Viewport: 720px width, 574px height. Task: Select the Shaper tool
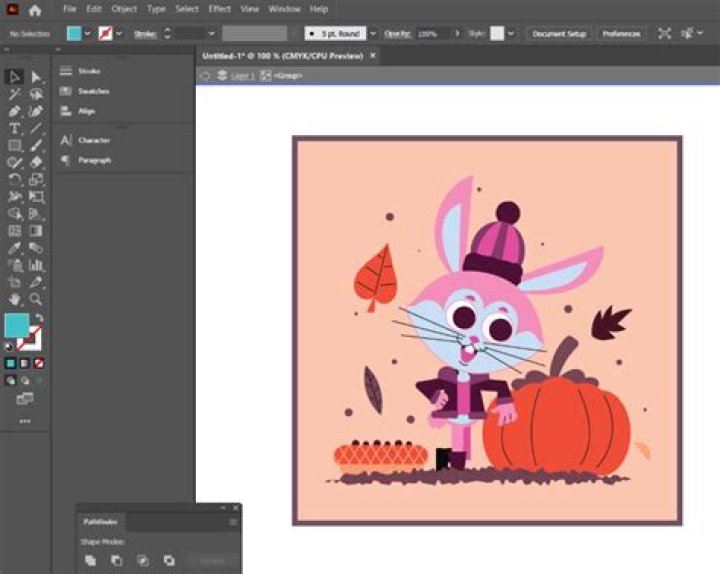[14, 163]
